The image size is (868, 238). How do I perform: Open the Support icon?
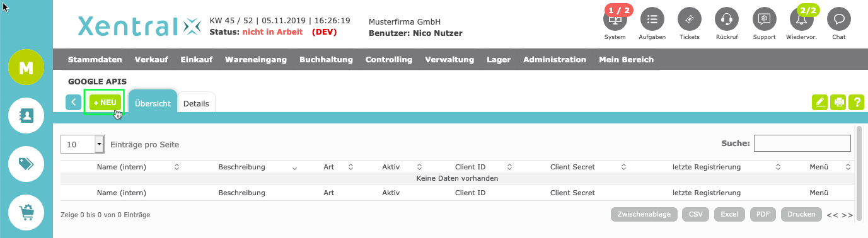tap(764, 20)
